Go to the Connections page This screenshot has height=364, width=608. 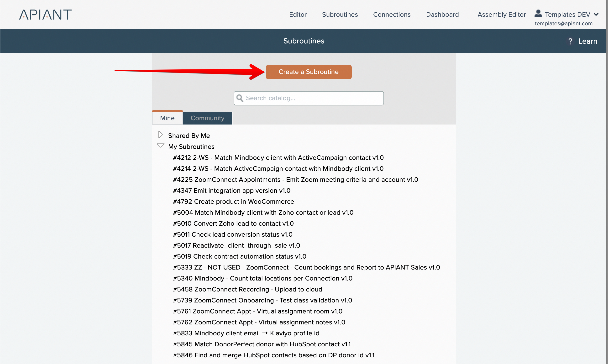pos(392,15)
